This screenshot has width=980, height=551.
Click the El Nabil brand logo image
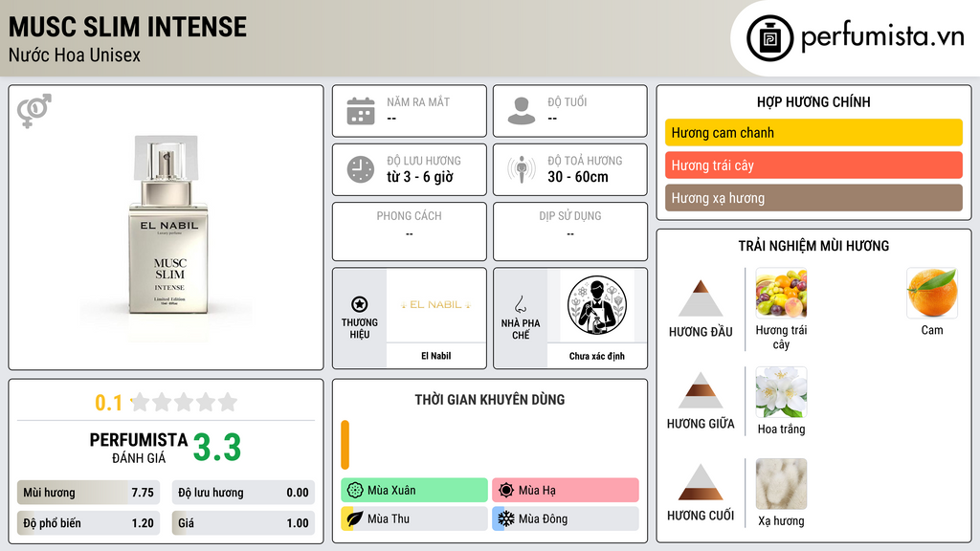click(435, 305)
